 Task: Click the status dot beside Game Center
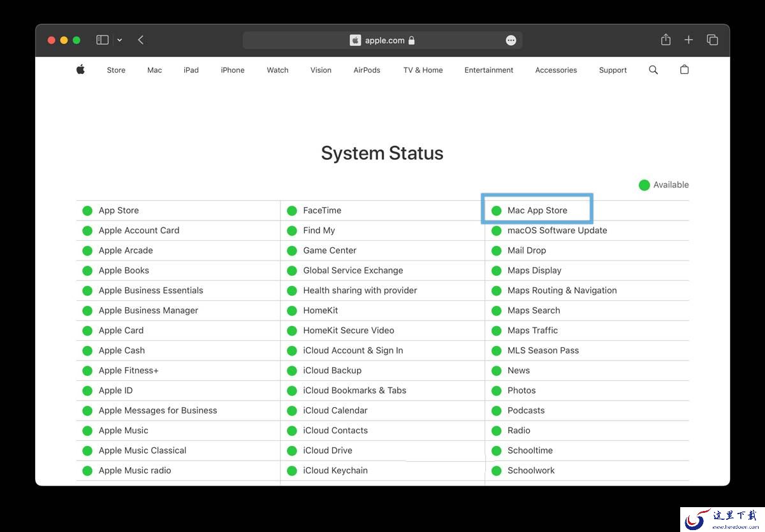(292, 251)
